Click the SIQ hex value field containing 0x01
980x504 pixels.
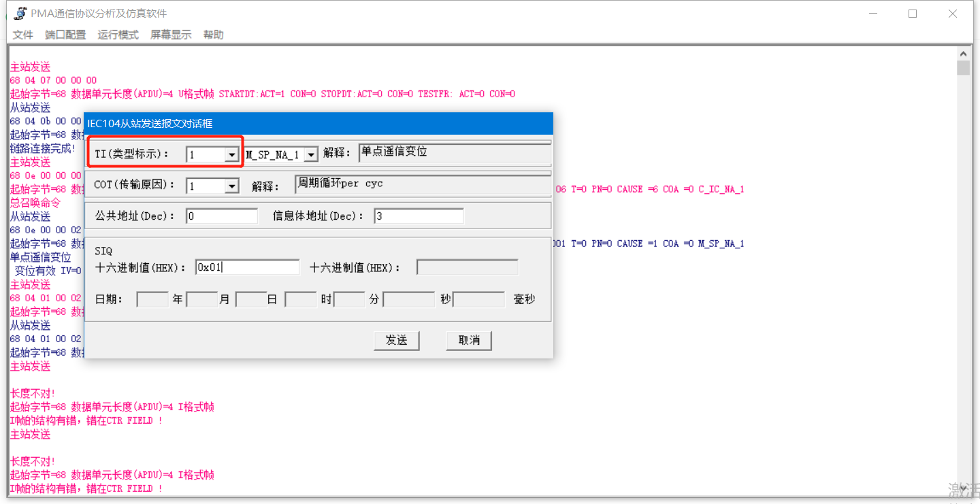247,267
